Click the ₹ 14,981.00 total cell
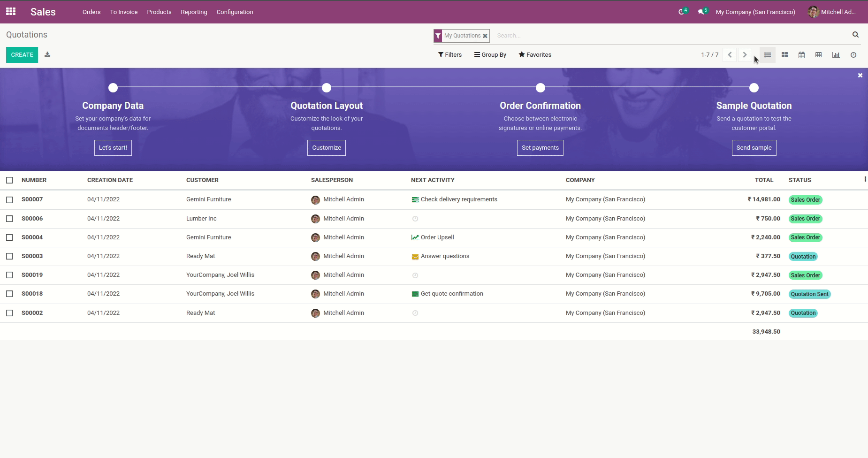 764,199
